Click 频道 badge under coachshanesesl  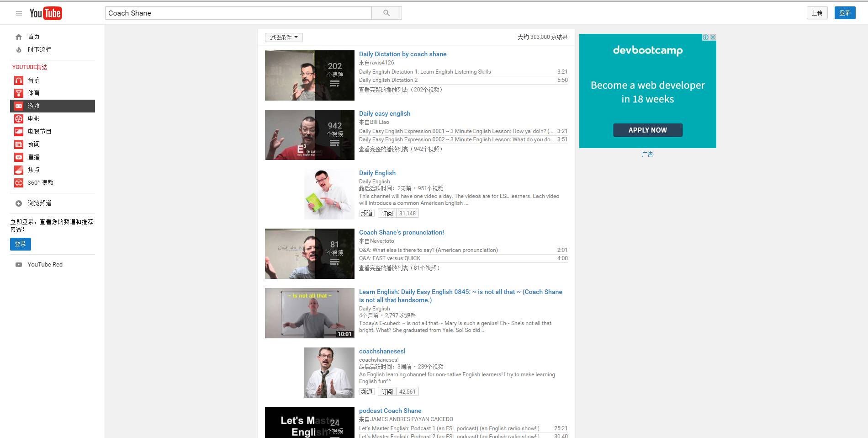tap(367, 392)
